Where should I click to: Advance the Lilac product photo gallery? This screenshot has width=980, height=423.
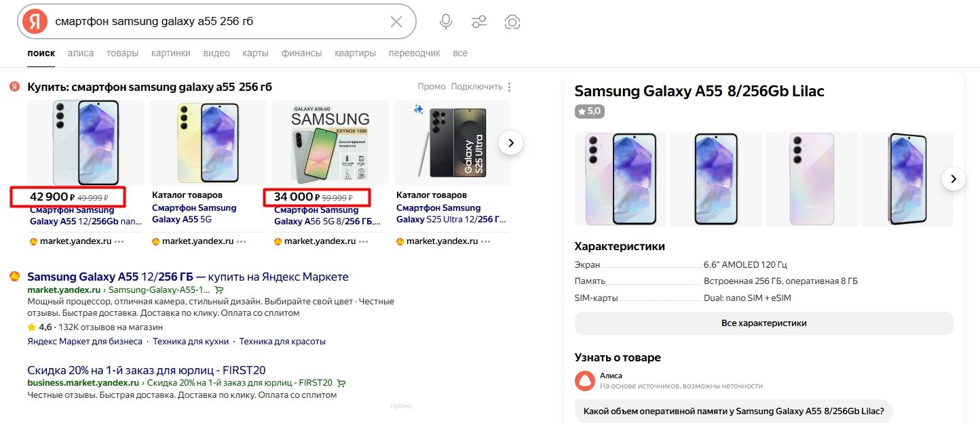point(954,179)
